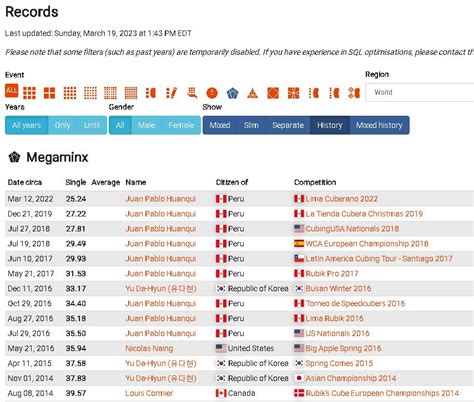The image size is (474, 402).
Task: Select the 7x7x7 Cube event icon
Action: 131,93
